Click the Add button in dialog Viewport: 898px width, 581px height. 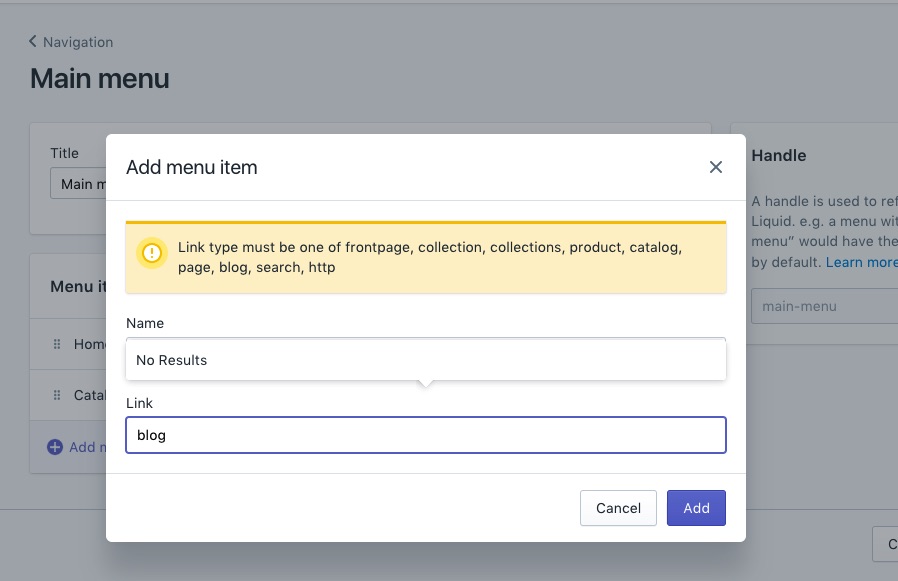pyautogui.click(x=696, y=508)
